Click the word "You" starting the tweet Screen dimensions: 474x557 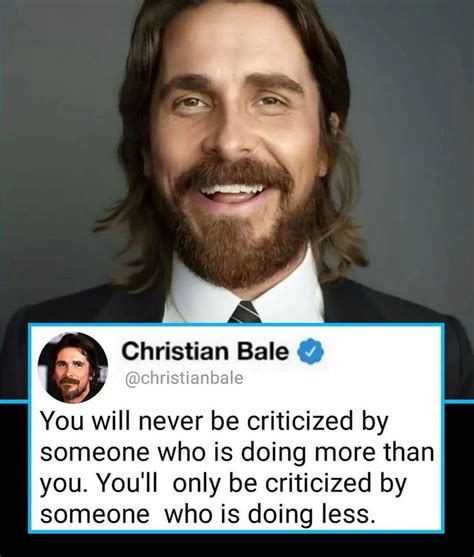tap(63, 421)
